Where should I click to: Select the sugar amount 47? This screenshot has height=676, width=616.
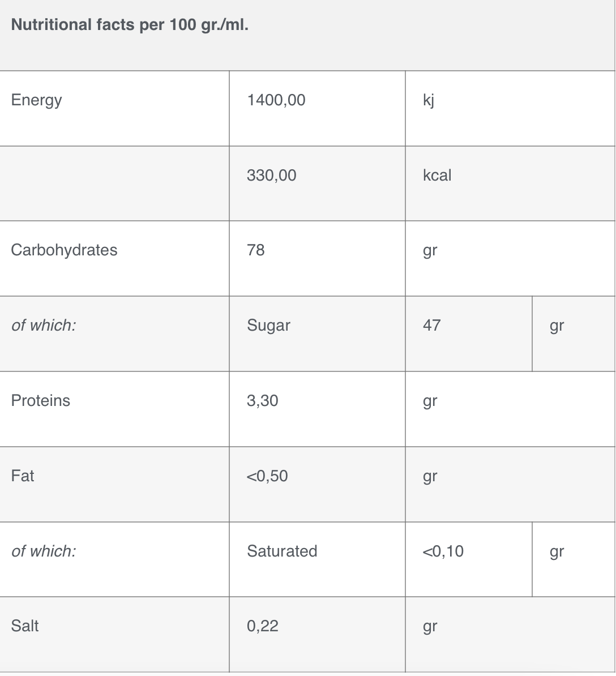tap(432, 325)
